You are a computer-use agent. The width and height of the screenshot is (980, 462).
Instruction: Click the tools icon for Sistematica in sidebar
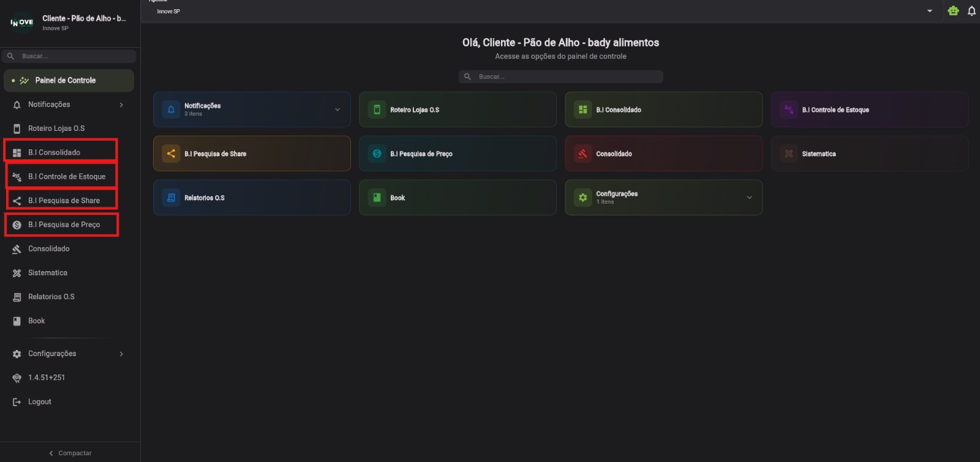click(x=17, y=273)
